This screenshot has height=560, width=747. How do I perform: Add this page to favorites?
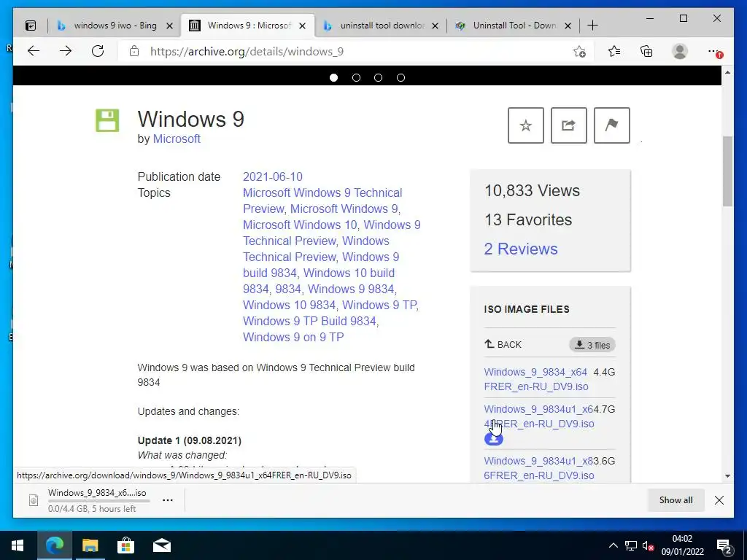coord(579,52)
